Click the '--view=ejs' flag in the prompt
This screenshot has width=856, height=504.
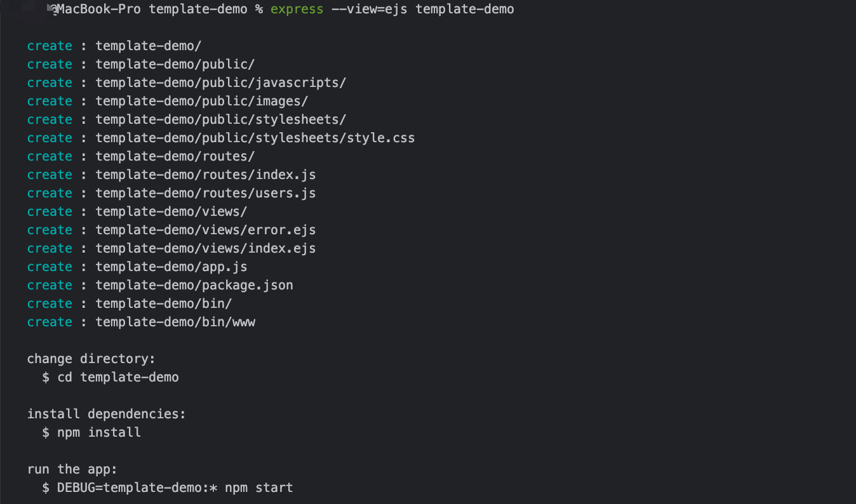(369, 10)
